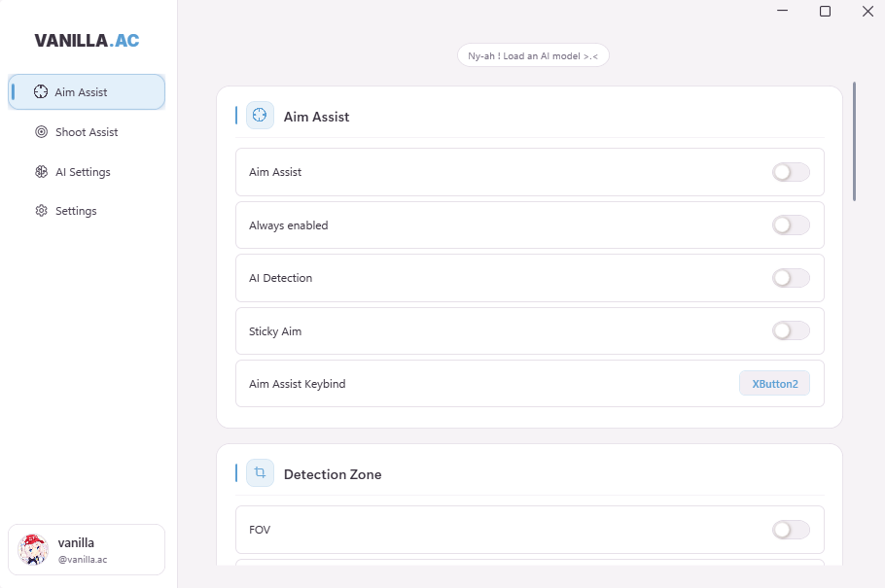Screen dimensions: 885x588
Task: Click the 'Aim Assist Keybind' label
Action: coord(297,384)
